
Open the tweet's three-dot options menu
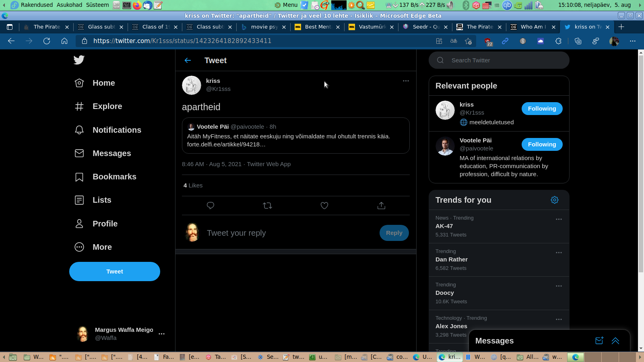[406, 81]
